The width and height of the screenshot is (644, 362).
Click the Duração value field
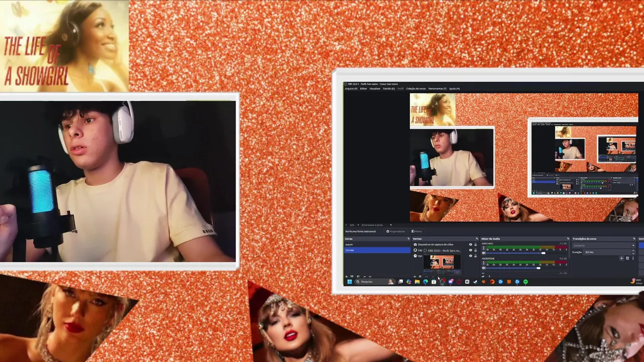tap(606, 252)
